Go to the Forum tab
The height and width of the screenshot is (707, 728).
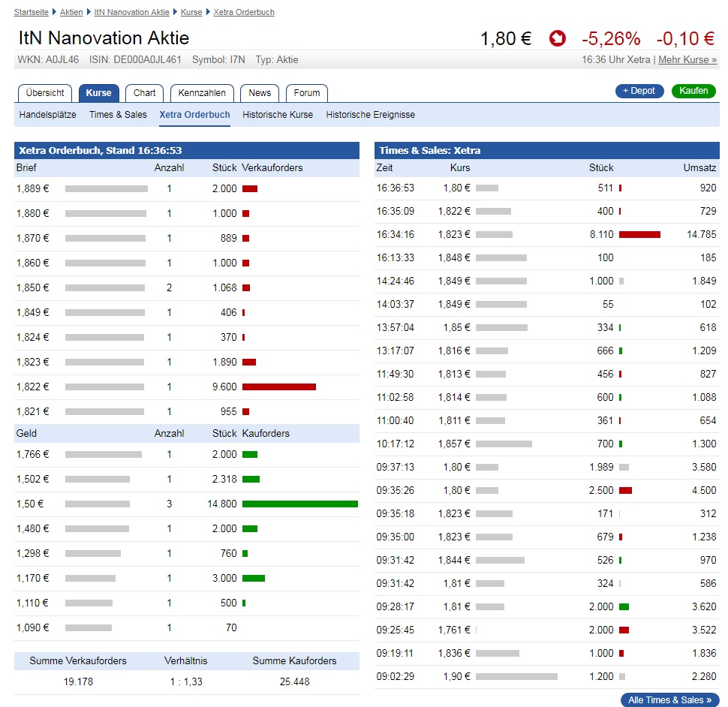pyautogui.click(x=306, y=93)
